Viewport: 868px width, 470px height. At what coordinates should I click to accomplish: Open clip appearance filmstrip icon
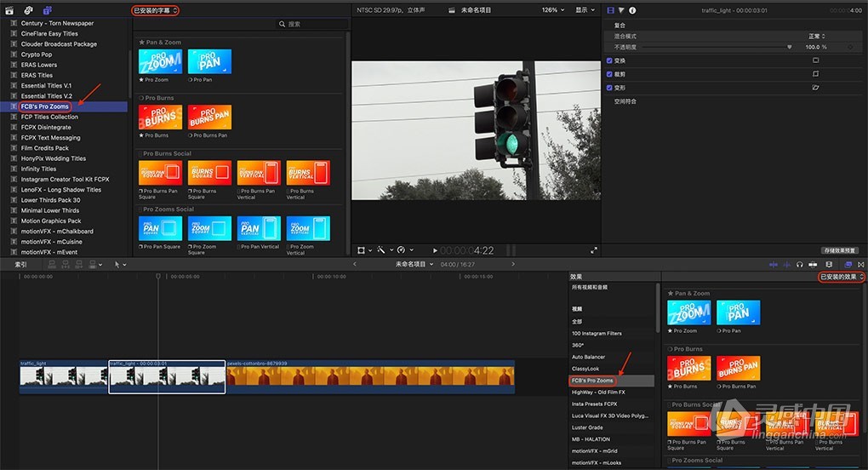pyautogui.click(x=829, y=265)
